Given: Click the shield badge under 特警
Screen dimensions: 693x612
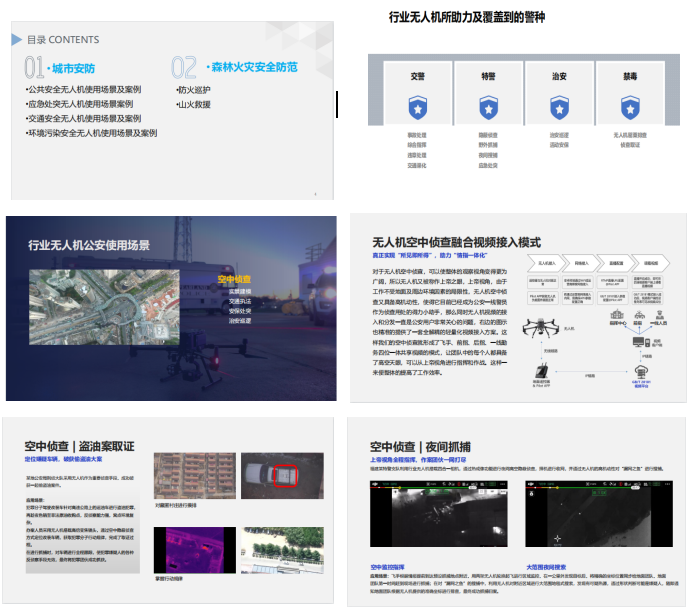Looking at the screenshot, I should coord(488,106).
